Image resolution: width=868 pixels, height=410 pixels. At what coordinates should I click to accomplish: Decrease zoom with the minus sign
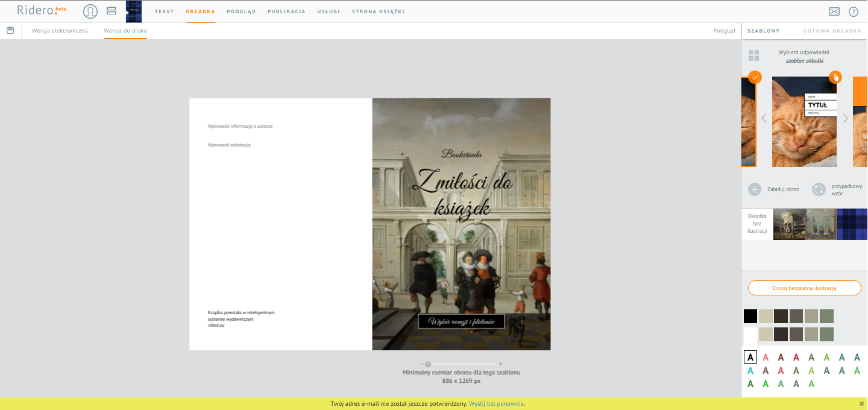click(x=422, y=364)
